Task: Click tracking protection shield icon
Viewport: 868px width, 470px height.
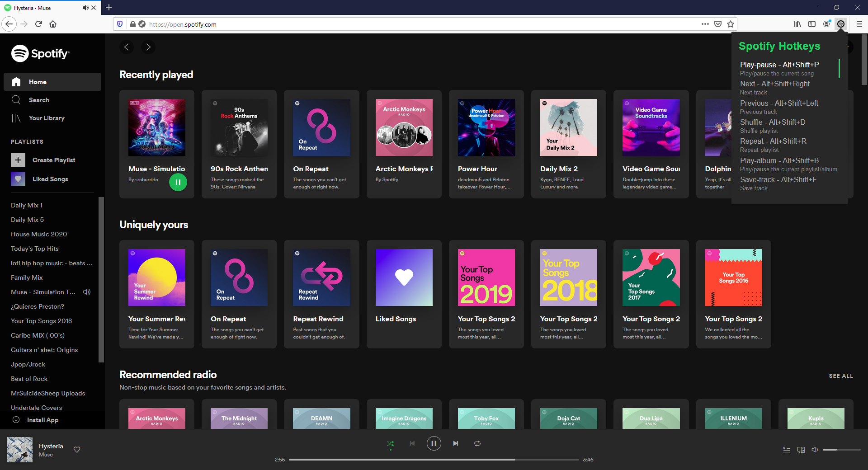Action: coord(120,24)
